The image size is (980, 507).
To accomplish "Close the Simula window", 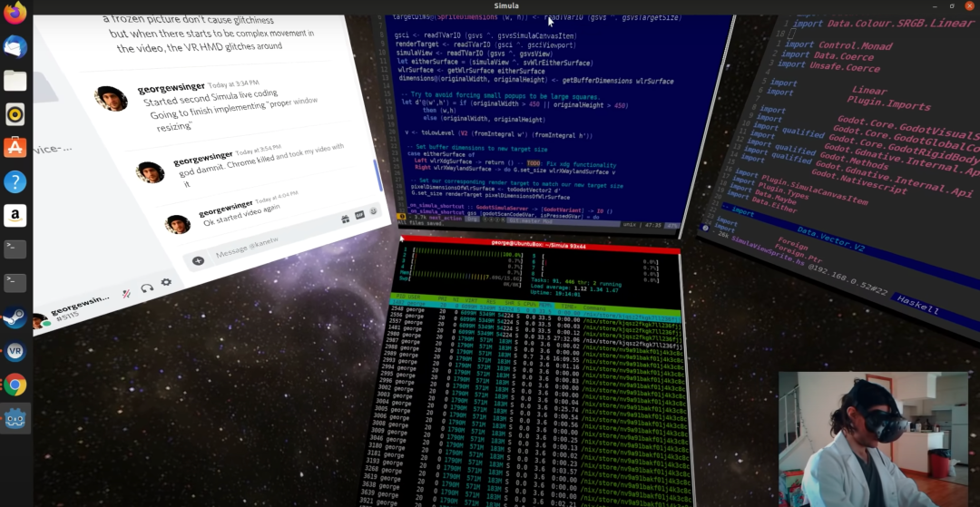I will point(969,6).
